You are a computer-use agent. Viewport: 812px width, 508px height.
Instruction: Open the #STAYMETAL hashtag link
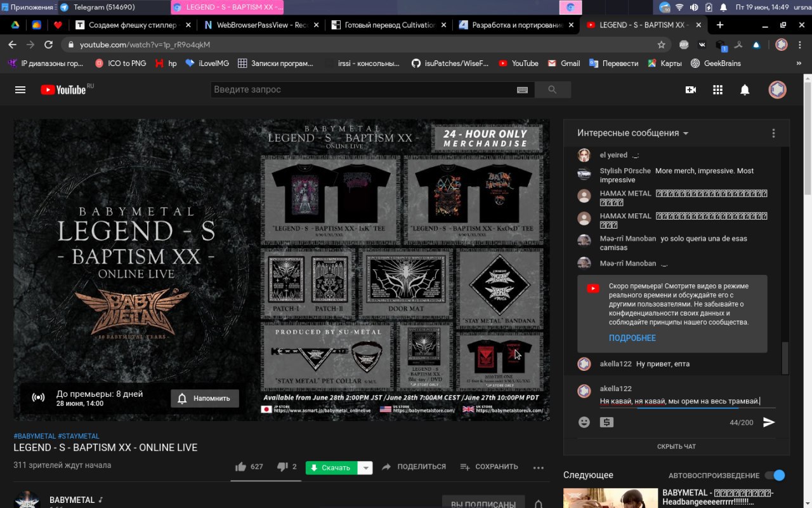(x=79, y=436)
